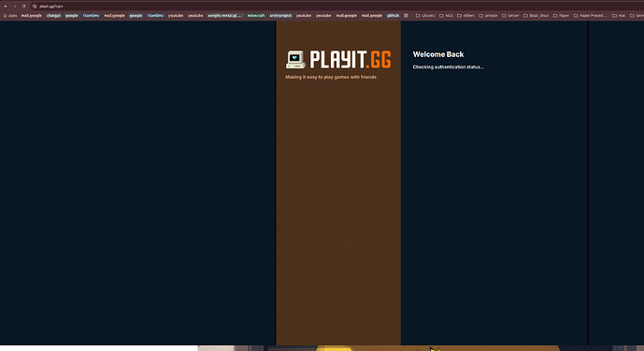Expand the private bookmarks folder

488,16
